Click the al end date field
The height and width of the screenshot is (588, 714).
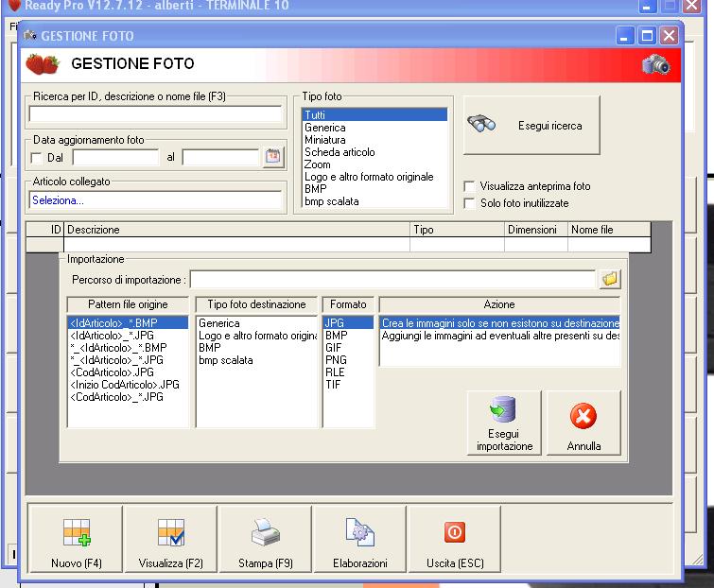pyautogui.click(x=221, y=158)
